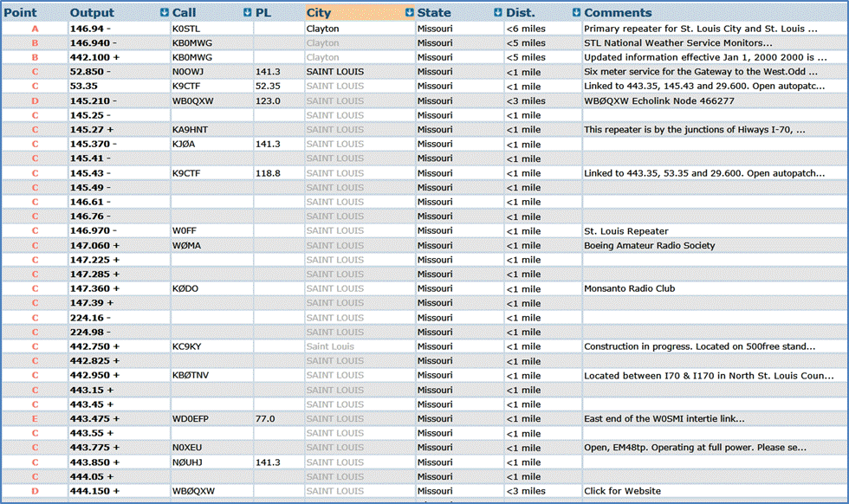
Task: Click the 444.150 + frequency cell
Action: coord(94,491)
